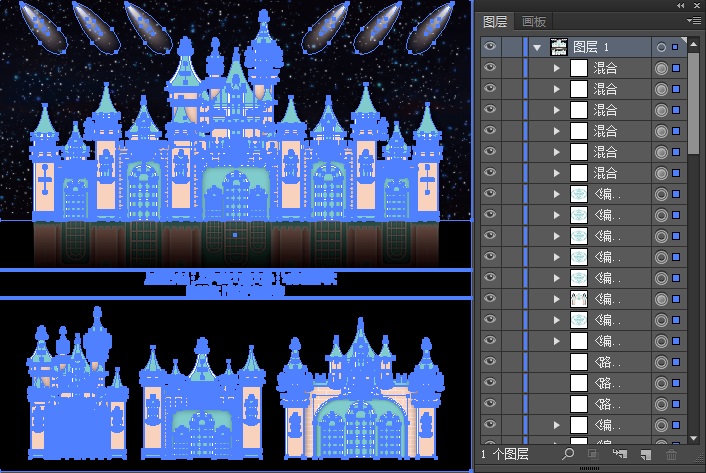Open the Layers panel flyout menu icon
The width and height of the screenshot is (706, 473).
(x=694, y=20)
